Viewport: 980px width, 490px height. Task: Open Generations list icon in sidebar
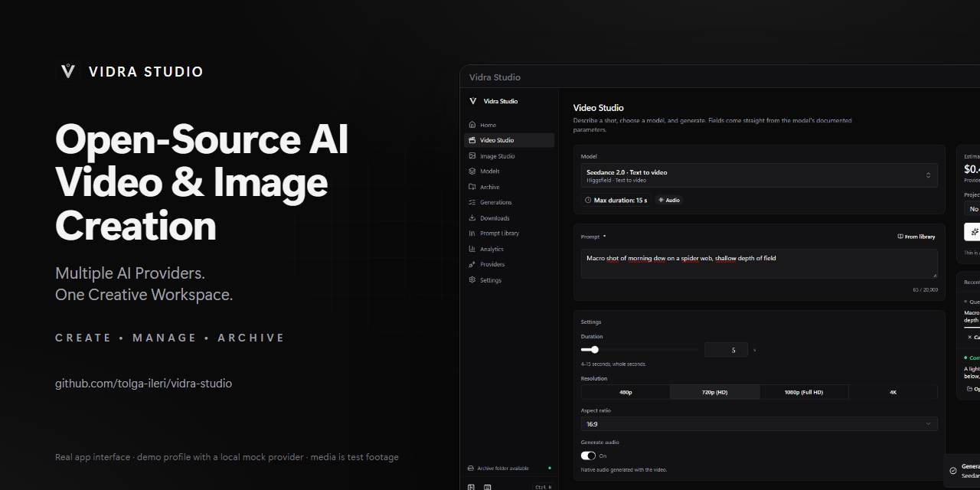[x=472, y=202]
